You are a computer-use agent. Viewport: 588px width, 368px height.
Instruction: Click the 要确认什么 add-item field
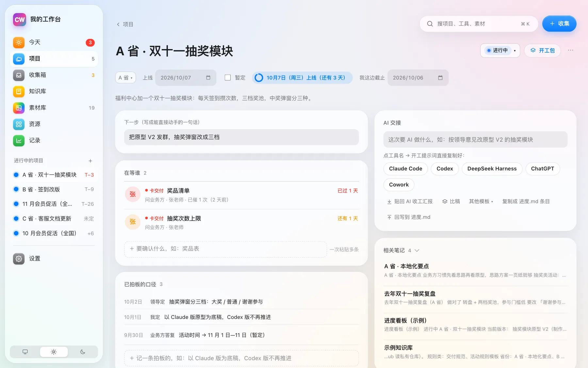(x=225, y=249)
